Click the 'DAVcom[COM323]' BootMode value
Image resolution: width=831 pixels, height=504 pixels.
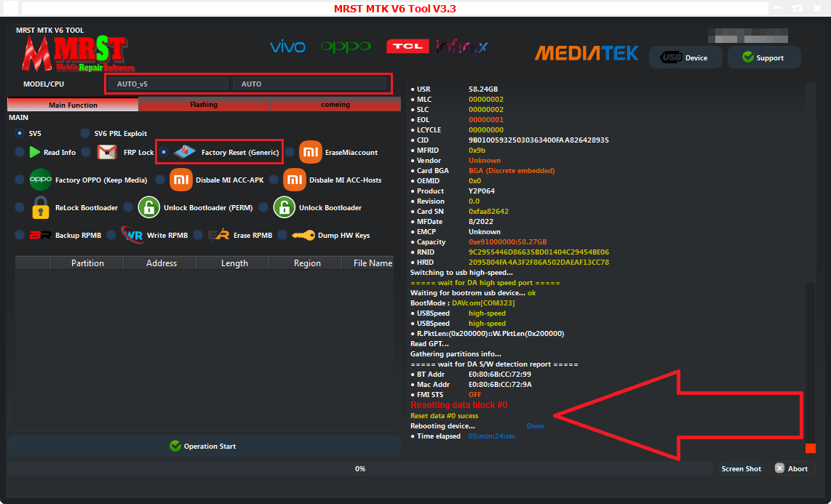[x=483, y=303]
